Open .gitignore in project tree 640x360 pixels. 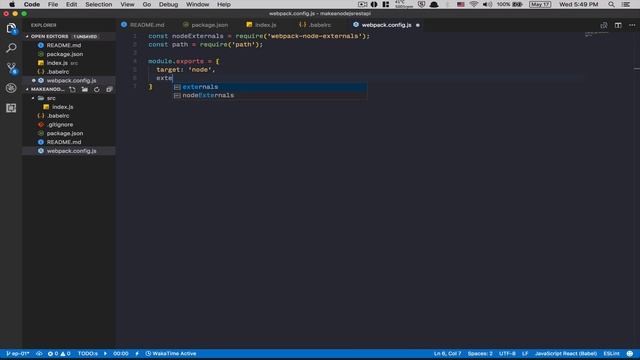pos(69,124)
